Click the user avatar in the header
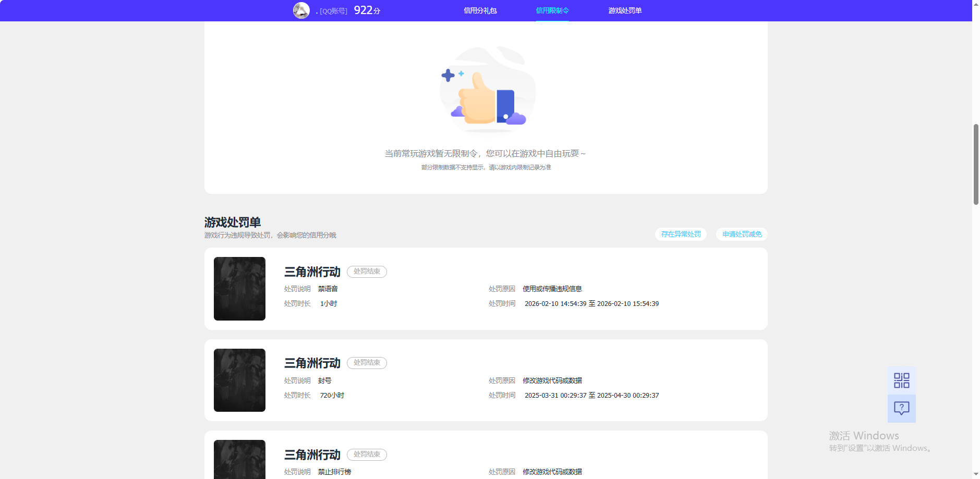This screenshot has width=980, height=479. point(301,10)
